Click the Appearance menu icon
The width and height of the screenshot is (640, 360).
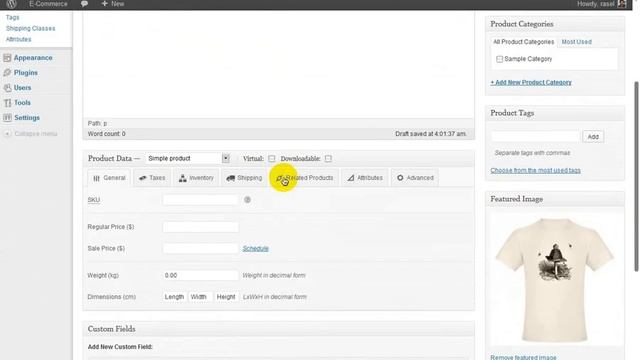click(7, 58)
